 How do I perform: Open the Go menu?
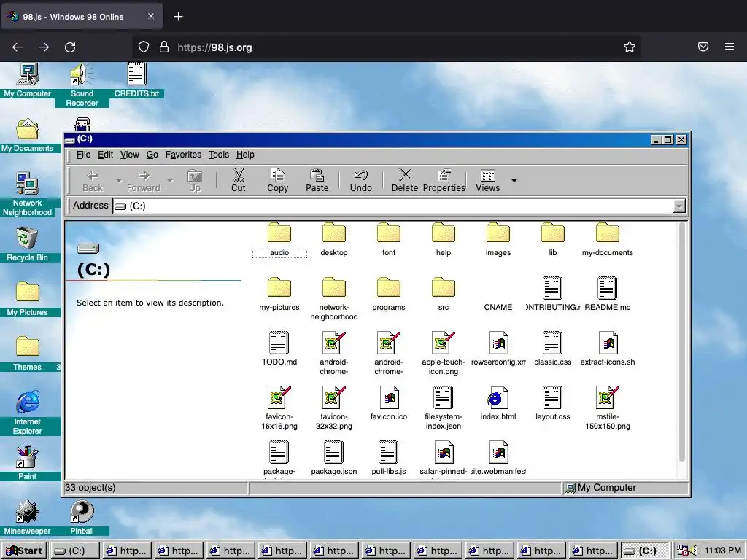(x=152, y=155)
